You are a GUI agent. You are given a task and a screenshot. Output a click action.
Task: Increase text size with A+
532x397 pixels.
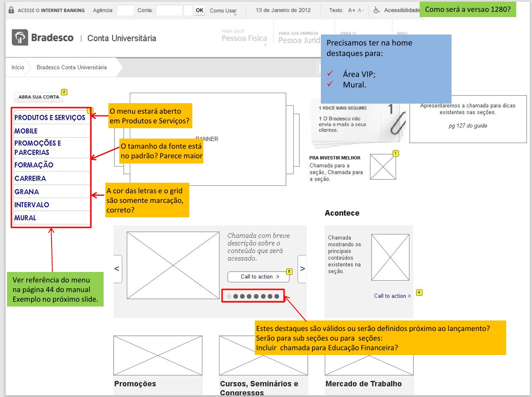point(351,10)
